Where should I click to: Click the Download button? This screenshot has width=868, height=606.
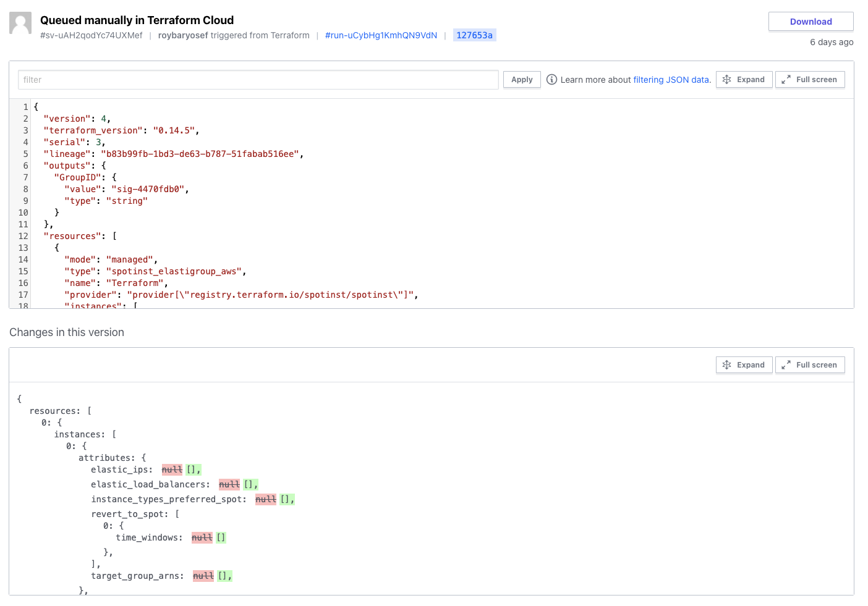coord(811,22)
